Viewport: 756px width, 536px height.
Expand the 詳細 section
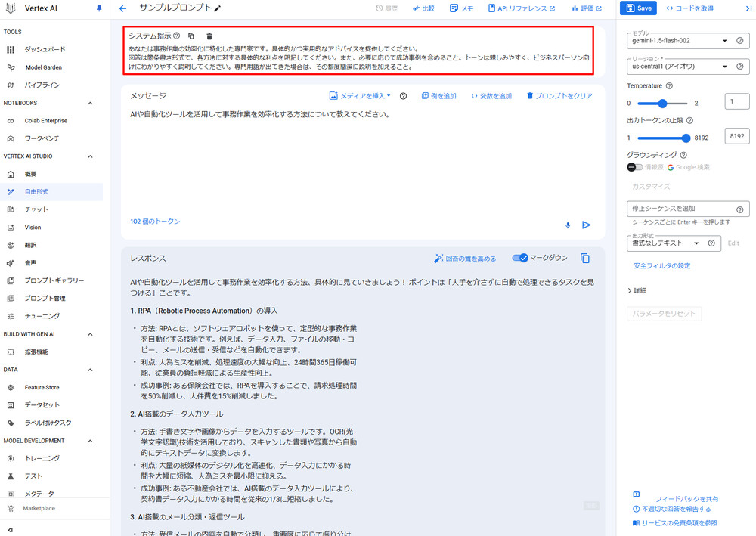[x=637, y=290]
